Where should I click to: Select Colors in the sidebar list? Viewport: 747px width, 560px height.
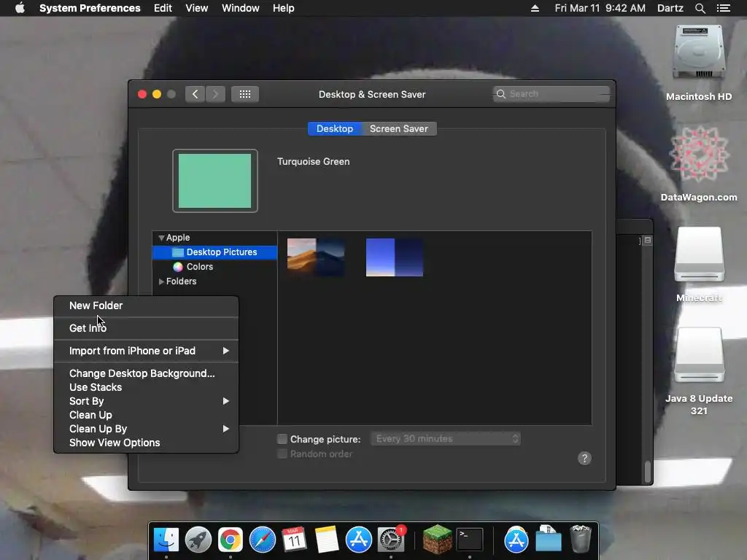[214, 267]
